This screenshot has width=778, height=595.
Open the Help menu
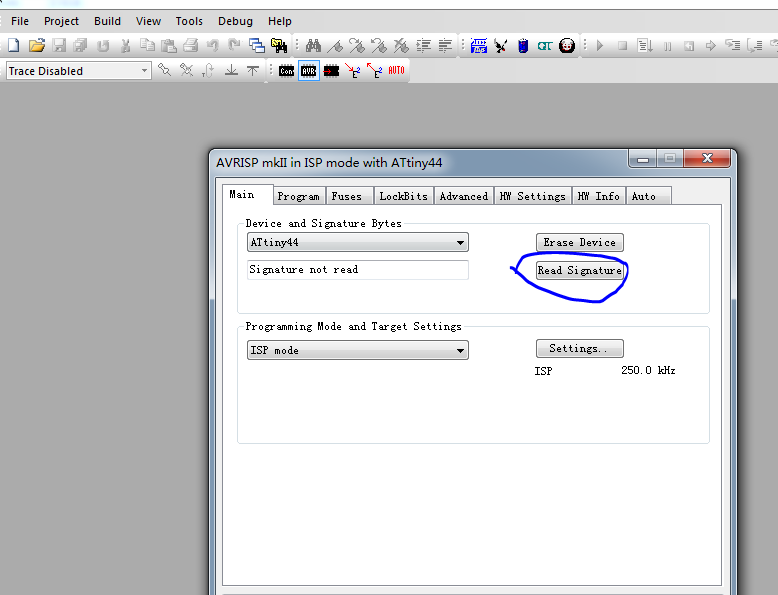(x=280, y=21)
